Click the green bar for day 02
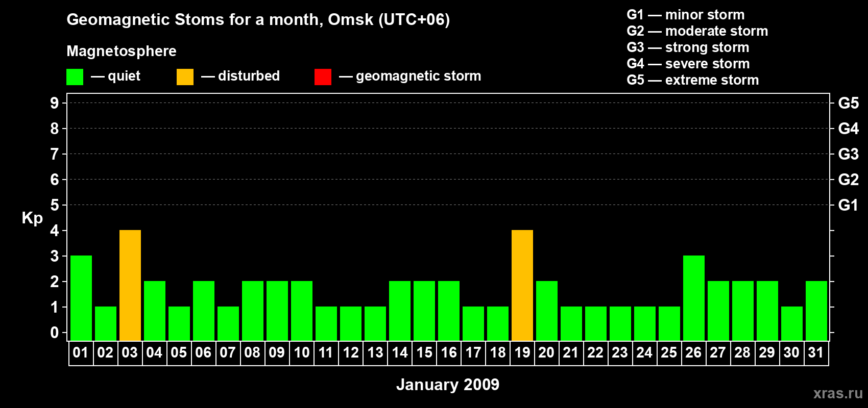 [x=106, y=324]
